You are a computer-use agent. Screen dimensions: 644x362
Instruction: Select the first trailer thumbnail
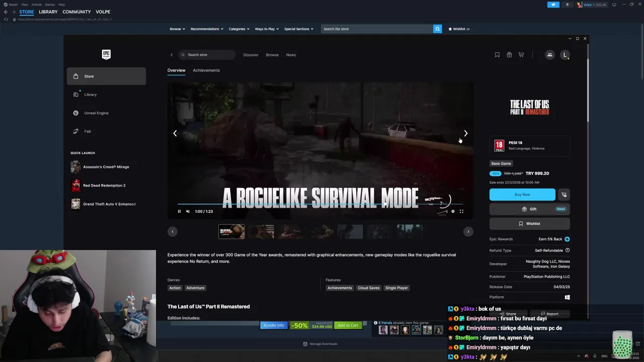coord(231,231)
